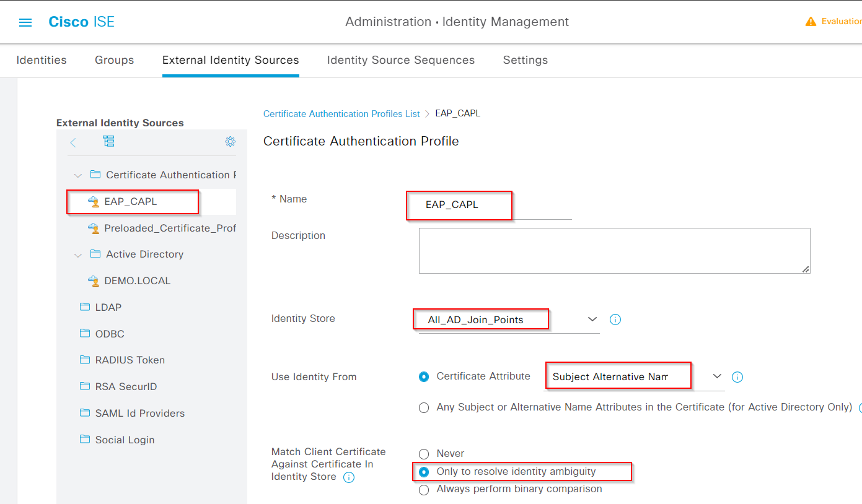Select Only to resolve identity ambiguity radio
The height and width of the screenshot is (504, 862).
point(424,472)
